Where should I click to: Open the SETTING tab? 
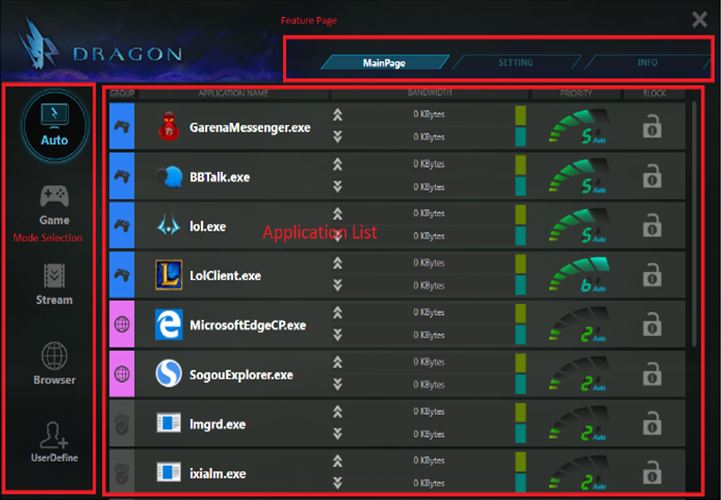click(x=515, y=63)
